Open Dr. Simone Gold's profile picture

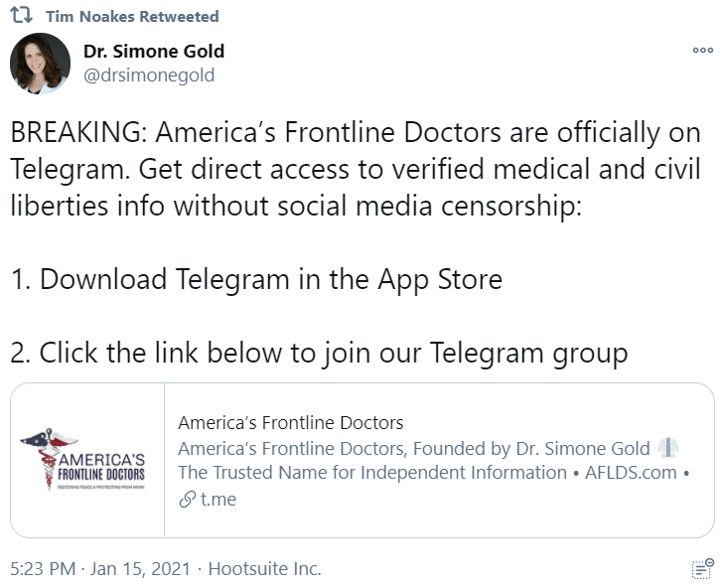click(40, 64)
